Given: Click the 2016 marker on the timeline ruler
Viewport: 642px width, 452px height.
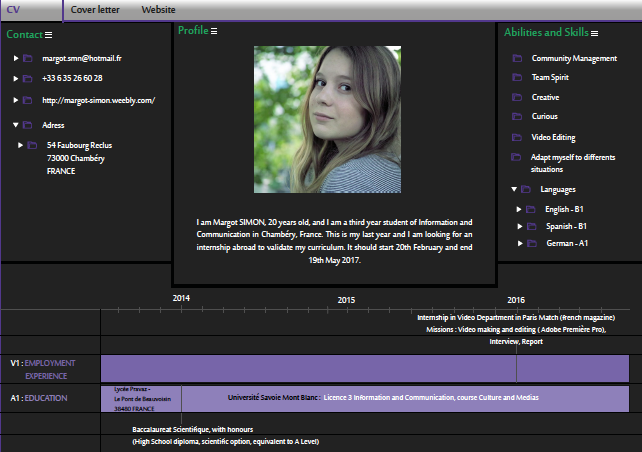Looking at the screenshot, I should tap(516, 300).
